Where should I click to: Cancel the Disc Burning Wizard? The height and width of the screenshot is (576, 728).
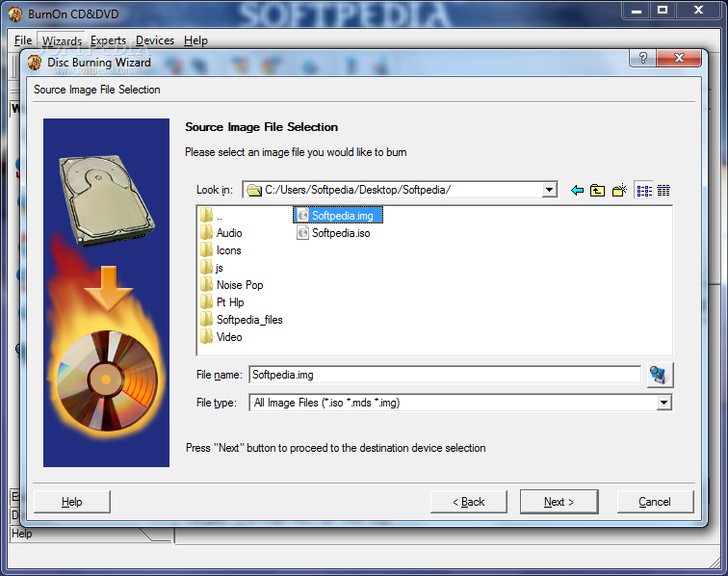[x=655, y=502]
